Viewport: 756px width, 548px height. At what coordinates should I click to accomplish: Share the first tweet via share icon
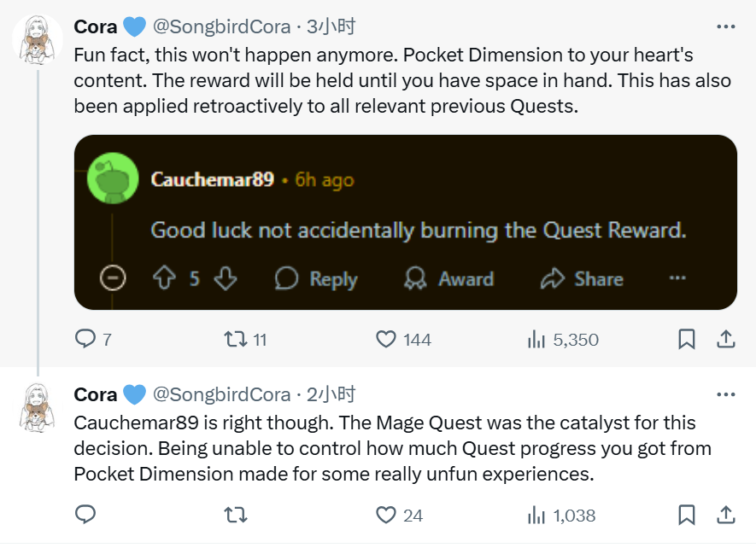[x=725, y=340]
